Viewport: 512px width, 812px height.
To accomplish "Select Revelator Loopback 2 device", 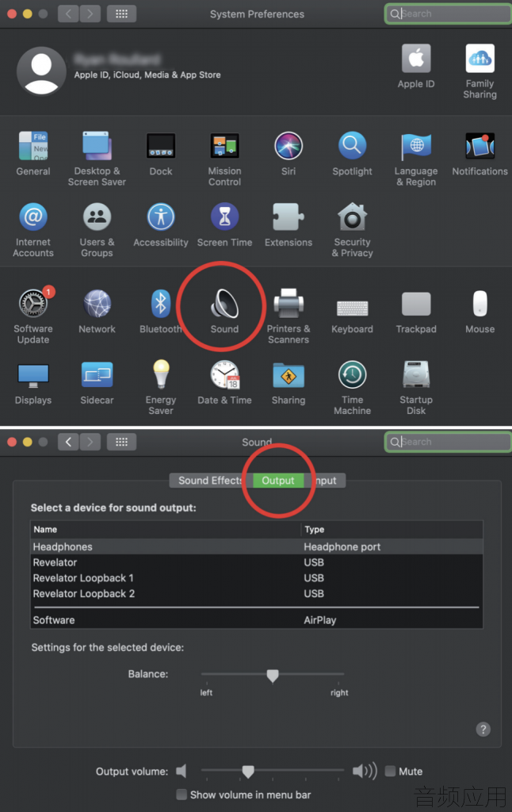I will click(x=257, y=593).
